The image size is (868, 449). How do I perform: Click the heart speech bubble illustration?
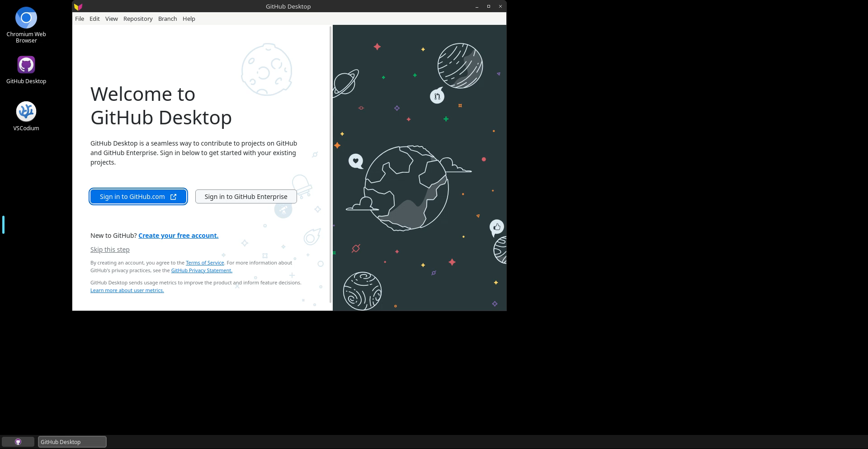pyautogui.click(x=356, y=161)
